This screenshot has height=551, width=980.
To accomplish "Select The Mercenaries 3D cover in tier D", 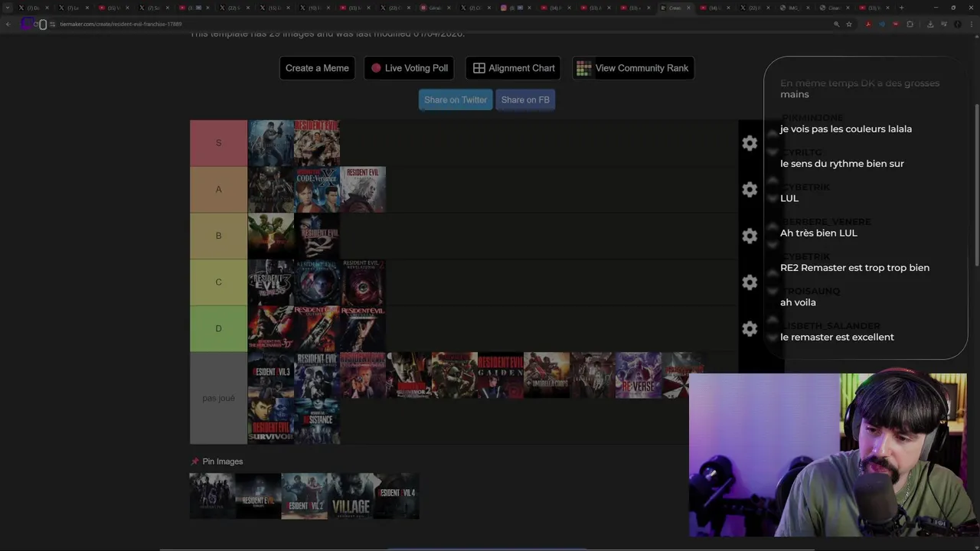I will [271, 328].
